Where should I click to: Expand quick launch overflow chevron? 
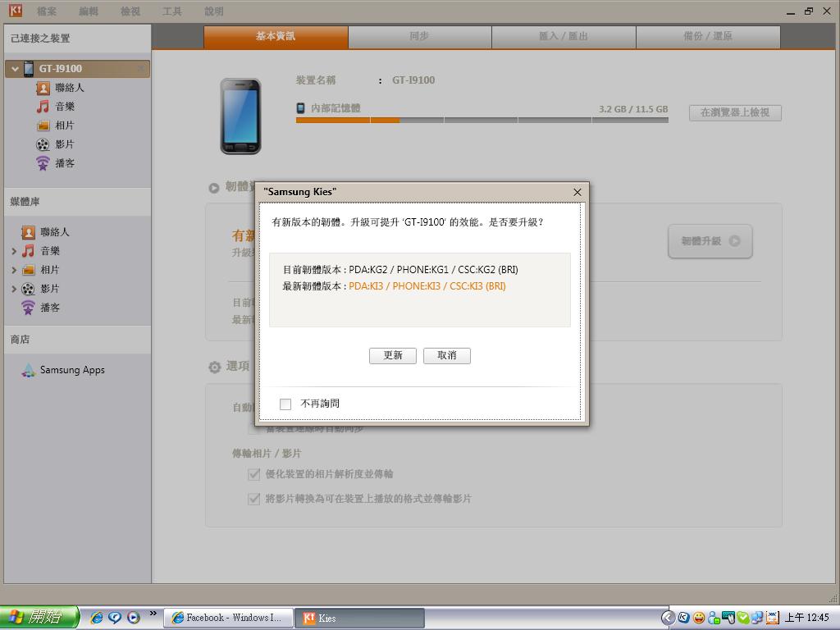pos(153,613)
